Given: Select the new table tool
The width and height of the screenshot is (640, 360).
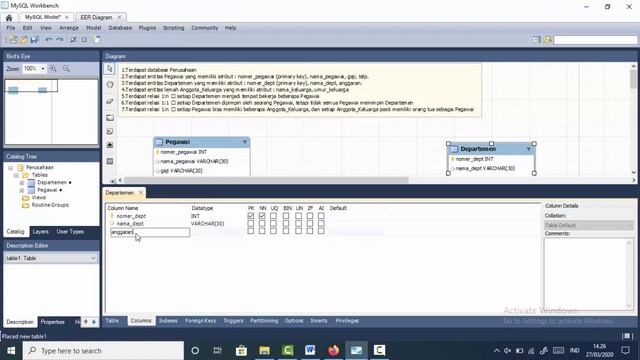Looking at the screenshot, I should [x=109, y=161].
